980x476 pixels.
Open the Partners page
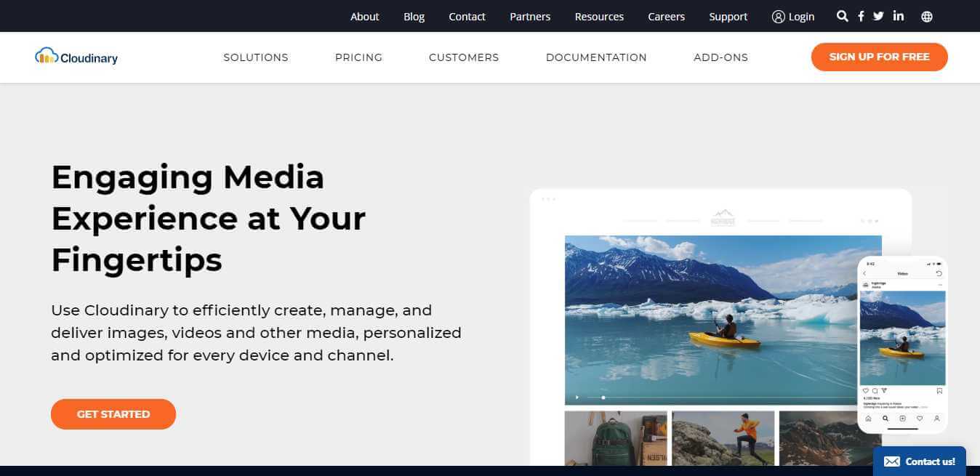(530, 17)
